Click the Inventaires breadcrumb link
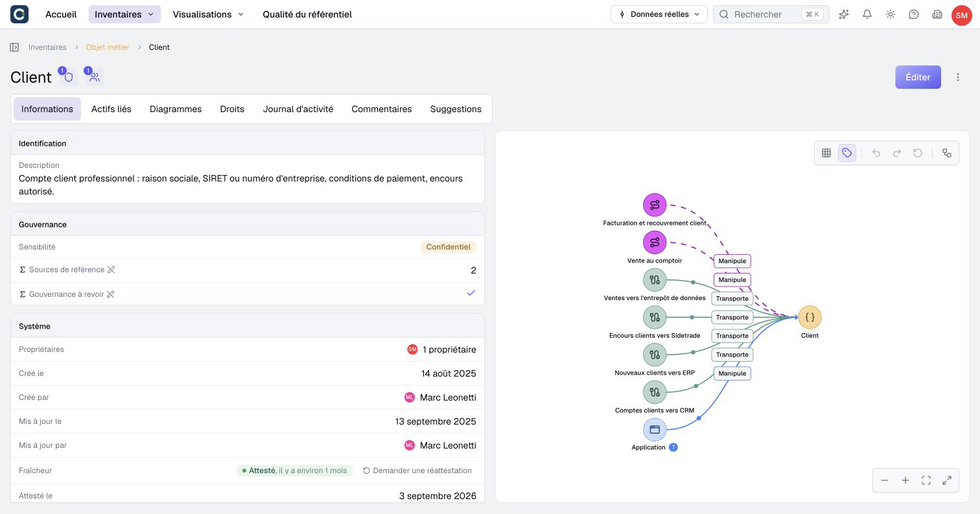 tap(47, 47)
